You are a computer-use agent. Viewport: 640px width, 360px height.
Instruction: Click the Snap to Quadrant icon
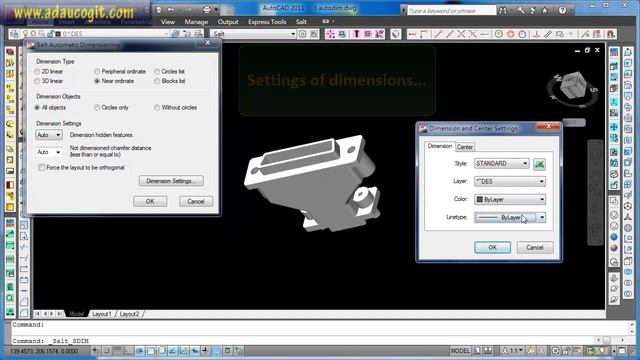tap(510, 34)
